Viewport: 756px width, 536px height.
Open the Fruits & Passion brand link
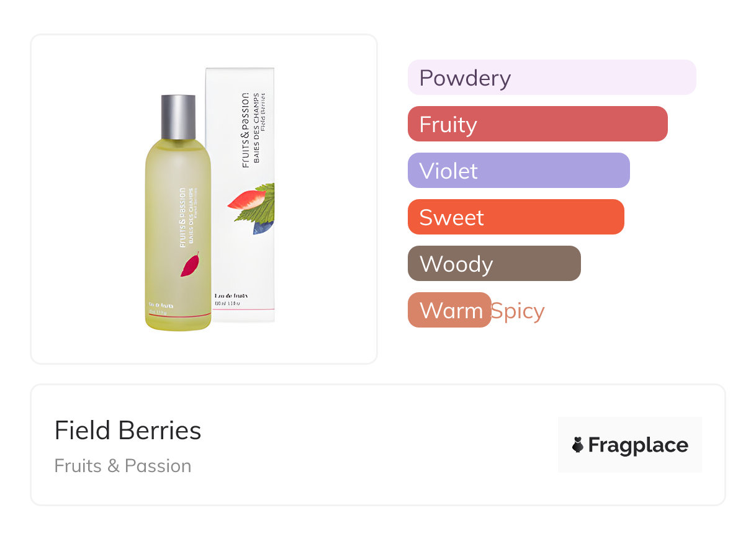click(x=123, y=466)
